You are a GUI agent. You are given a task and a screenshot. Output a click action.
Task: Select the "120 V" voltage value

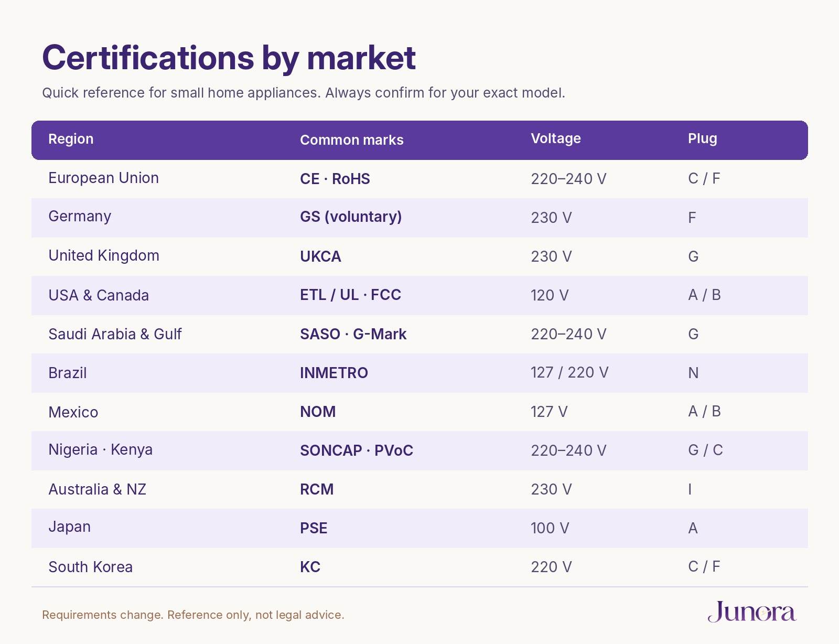[550, 295]
